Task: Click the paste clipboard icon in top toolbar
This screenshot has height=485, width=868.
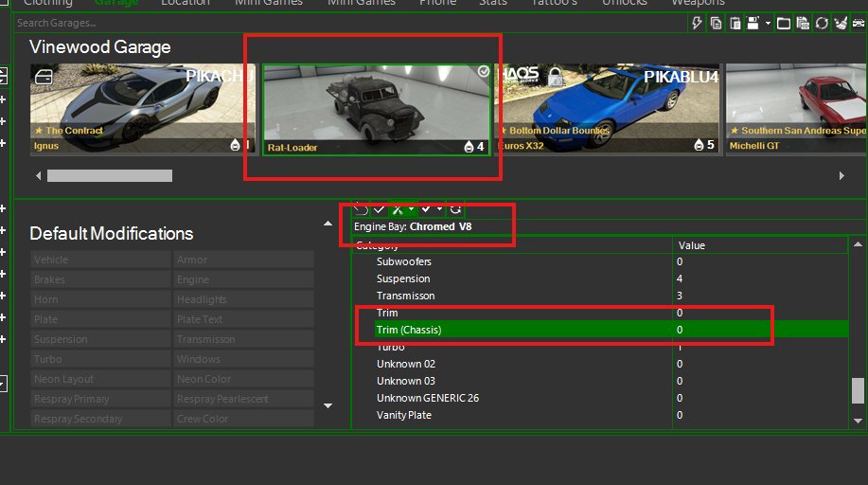Action: [x=735, y=24]
